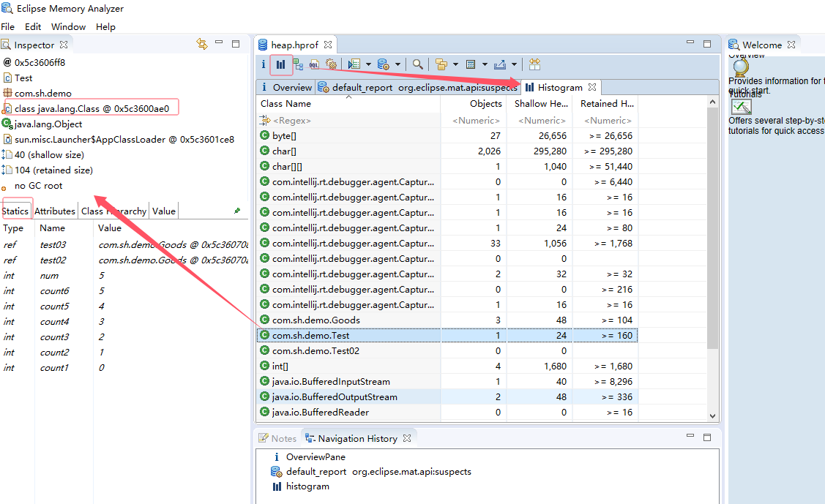Click the lightbulb Overview icon in Welcome
This screenshot has height=504, width=825.
(741, 67)
